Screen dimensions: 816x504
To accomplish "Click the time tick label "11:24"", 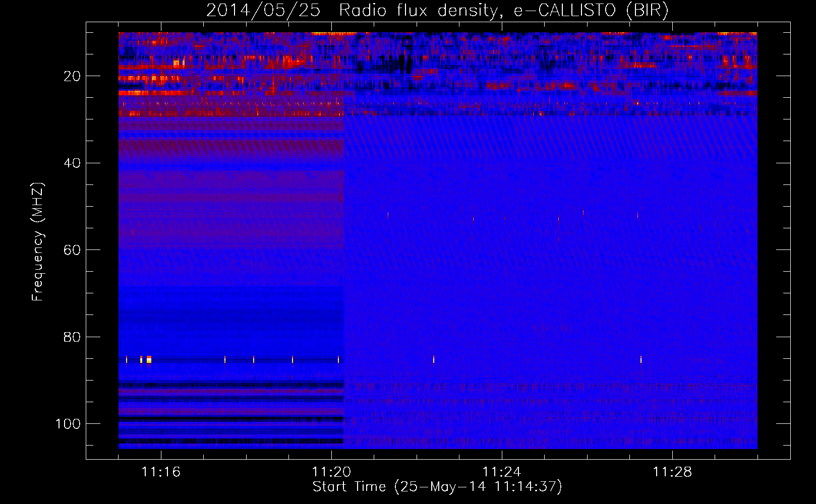I will 502,472.
